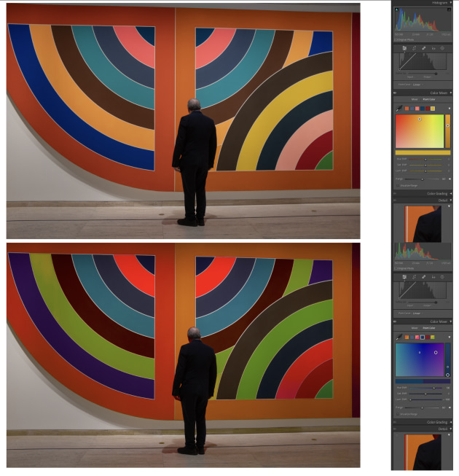Click the lower Detail preview thumbnail
Viewport: 459px width, 476px height.
423,453
